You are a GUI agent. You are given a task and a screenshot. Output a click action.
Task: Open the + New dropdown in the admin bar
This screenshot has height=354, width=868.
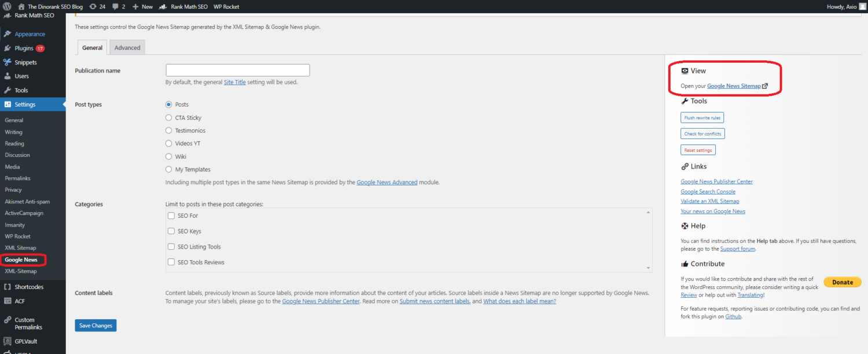click(x=142, y=6)
